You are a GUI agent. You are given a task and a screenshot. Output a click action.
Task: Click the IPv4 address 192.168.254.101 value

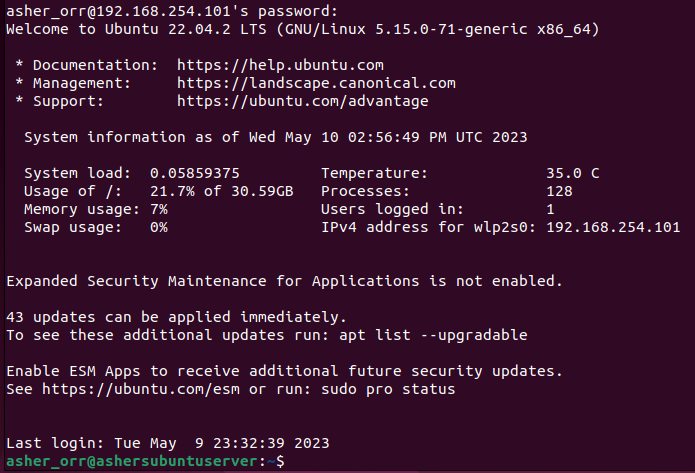click(613, 227)
